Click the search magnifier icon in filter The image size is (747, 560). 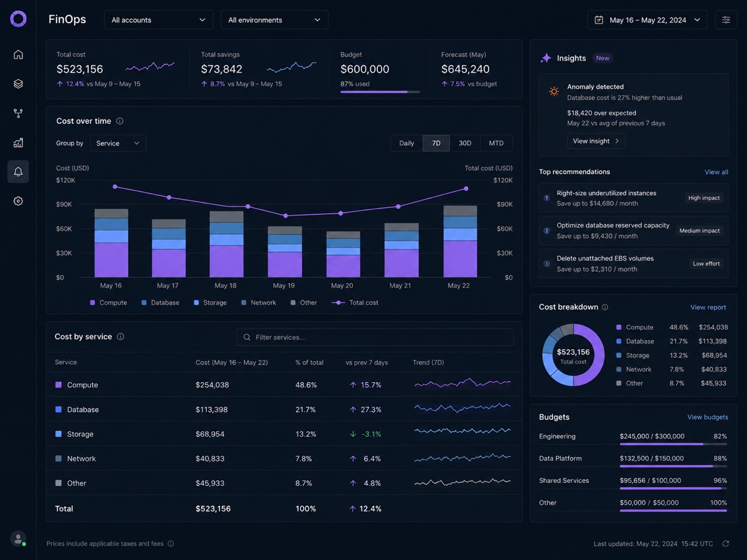pos(247,337)
